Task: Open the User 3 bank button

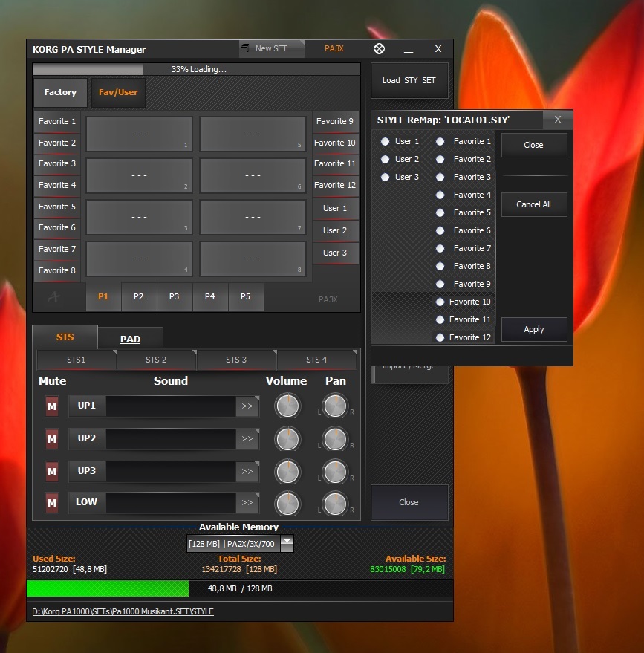Action: click(x=335, y=253)
